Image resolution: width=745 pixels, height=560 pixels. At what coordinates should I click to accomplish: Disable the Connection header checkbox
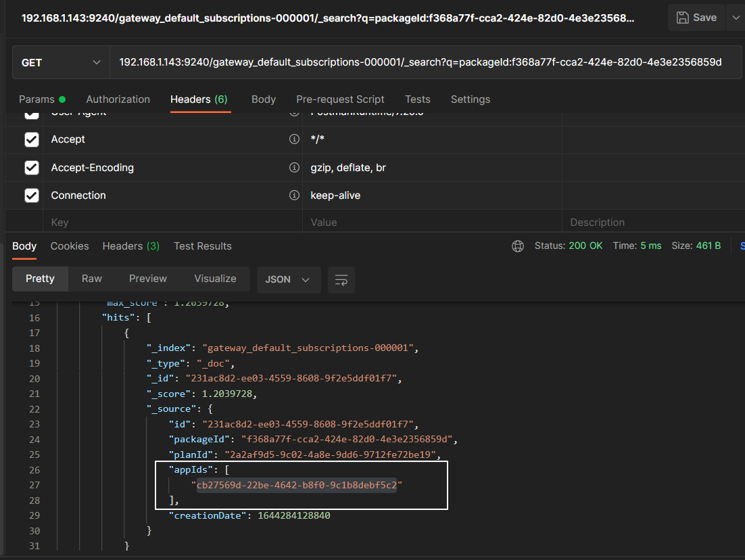[x=32, y=195]
